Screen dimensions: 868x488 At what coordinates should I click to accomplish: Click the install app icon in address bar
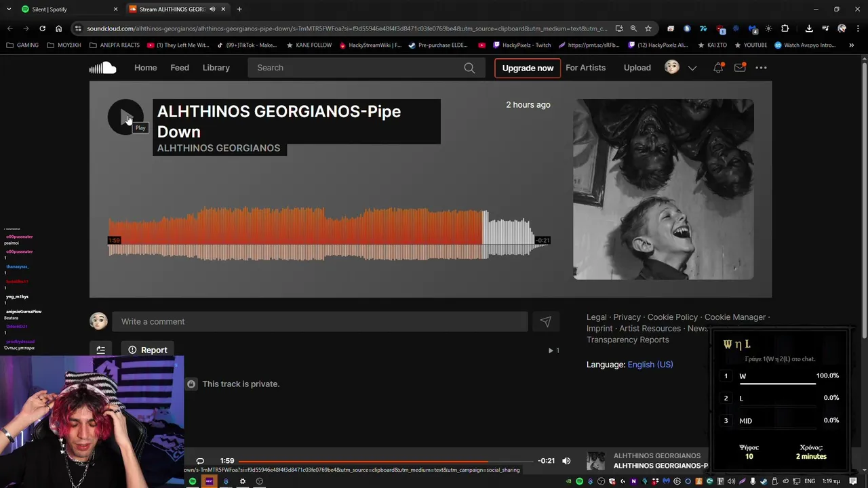coord(619,28)
